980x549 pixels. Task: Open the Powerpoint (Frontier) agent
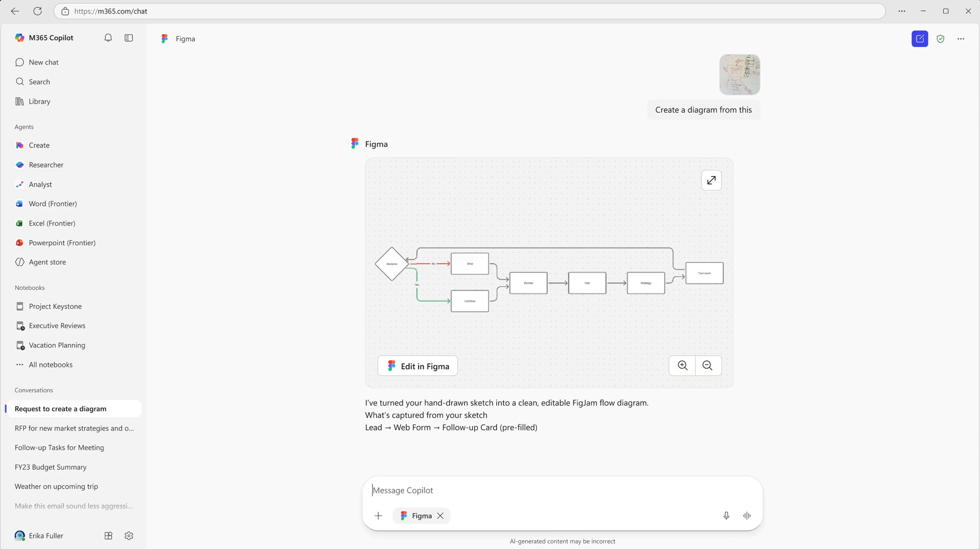click(62, 242)
